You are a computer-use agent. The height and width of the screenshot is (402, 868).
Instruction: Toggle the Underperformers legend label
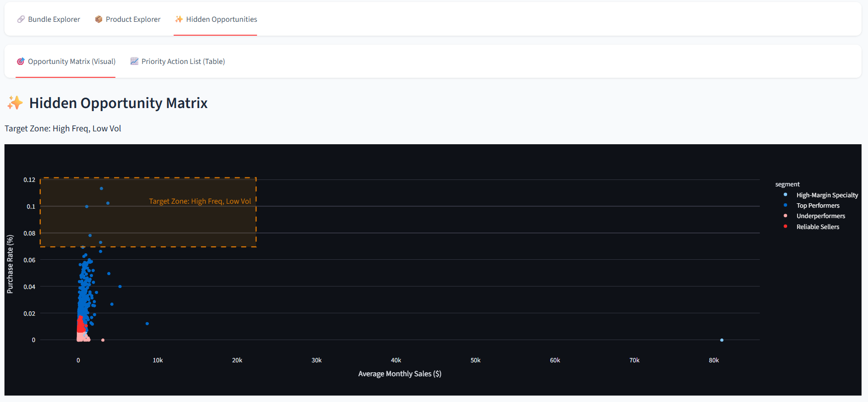pos(820,216)
